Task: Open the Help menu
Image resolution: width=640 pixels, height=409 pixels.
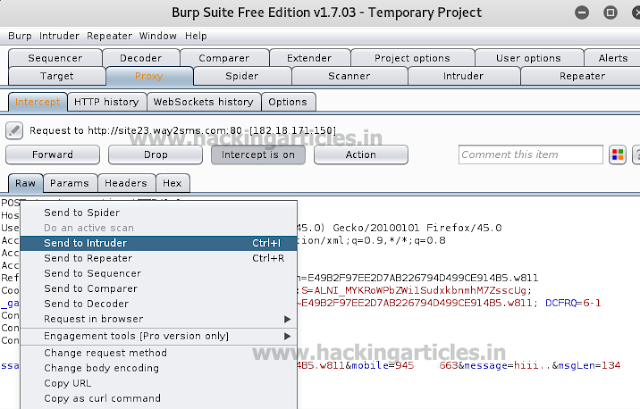Action: [196, 36]
